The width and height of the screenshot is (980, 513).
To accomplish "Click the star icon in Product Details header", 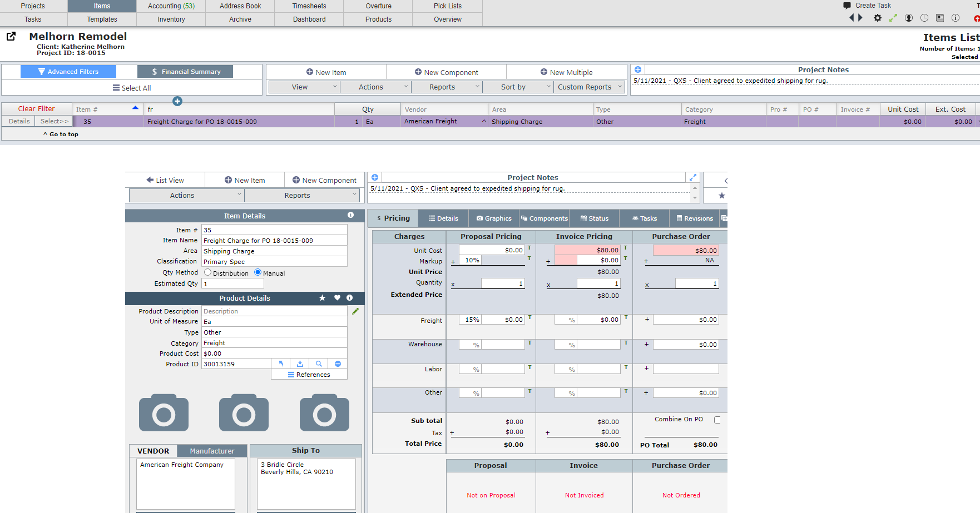I will tap(322, 298).
